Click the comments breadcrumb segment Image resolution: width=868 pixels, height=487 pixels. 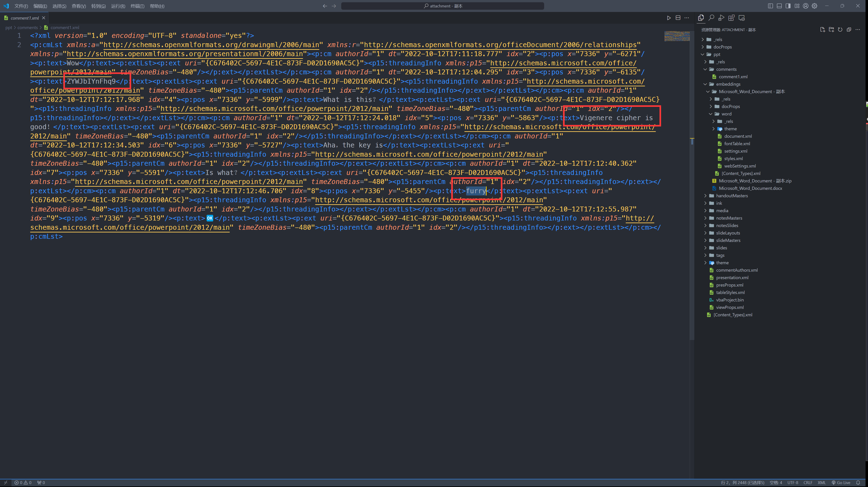point(28,28)
